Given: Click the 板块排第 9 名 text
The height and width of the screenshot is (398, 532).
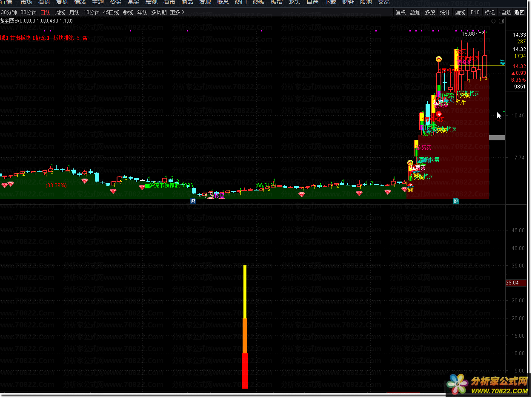Looking at the screenshot, I should 70,38.
